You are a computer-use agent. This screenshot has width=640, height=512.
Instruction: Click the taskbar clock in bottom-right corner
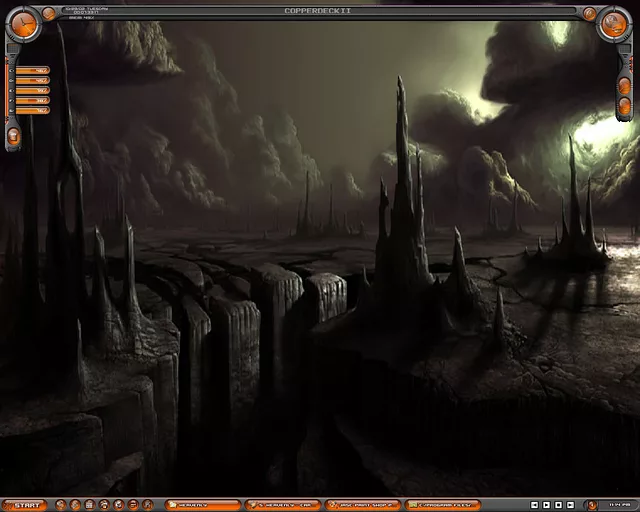pos(618,505)
